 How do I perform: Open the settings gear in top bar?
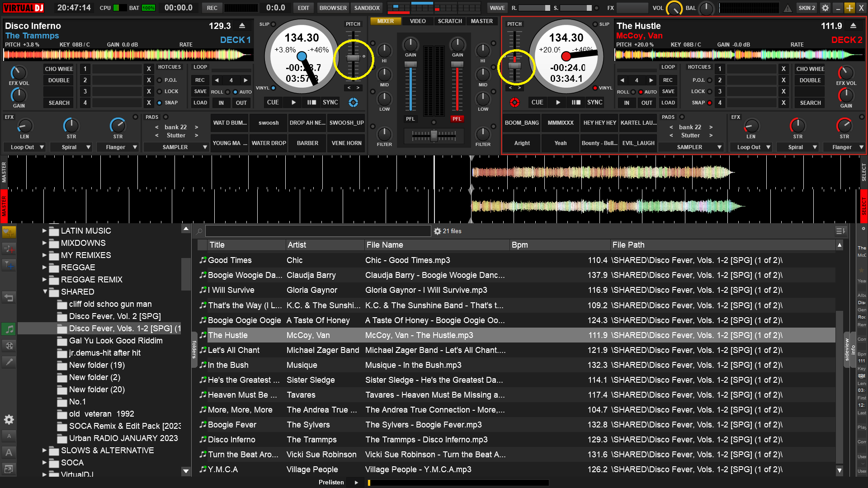825,8
